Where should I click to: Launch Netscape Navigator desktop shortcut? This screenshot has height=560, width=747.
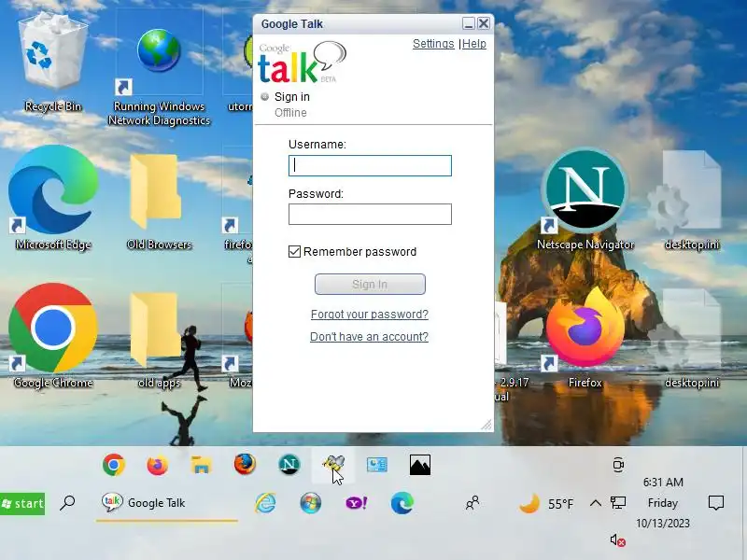585,198
